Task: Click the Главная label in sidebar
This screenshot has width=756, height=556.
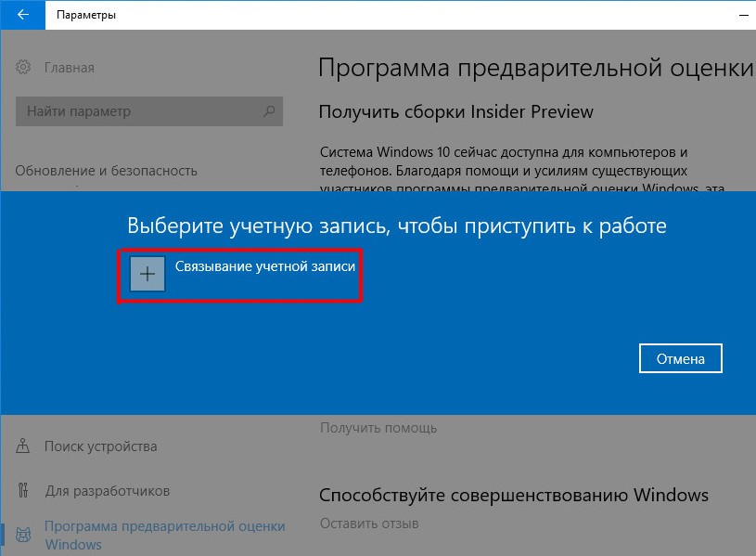Action: [x=70, y=68]
